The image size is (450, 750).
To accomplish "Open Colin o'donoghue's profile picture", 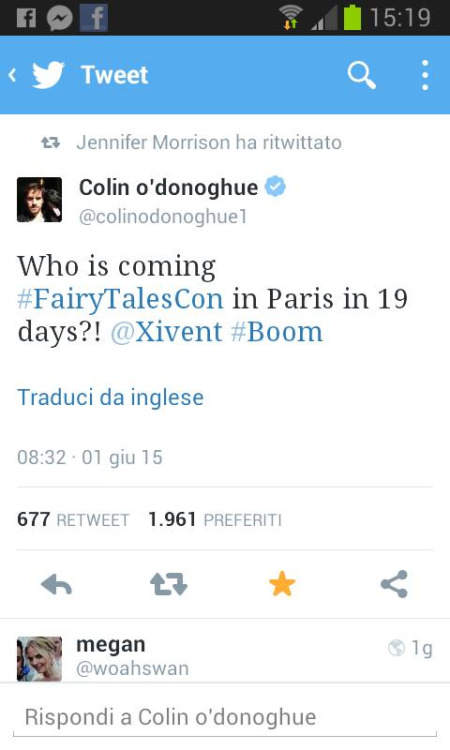I will click(39, 199).
